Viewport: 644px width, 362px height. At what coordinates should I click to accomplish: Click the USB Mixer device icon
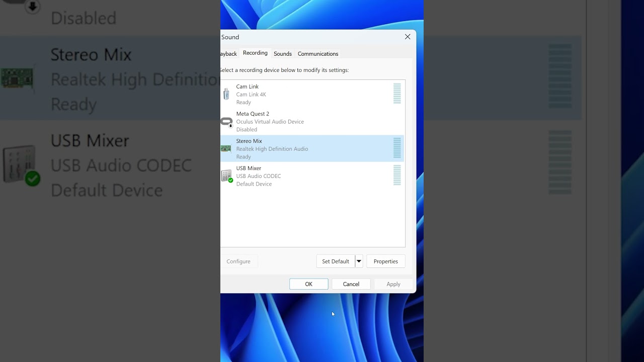tap(227, 176)
